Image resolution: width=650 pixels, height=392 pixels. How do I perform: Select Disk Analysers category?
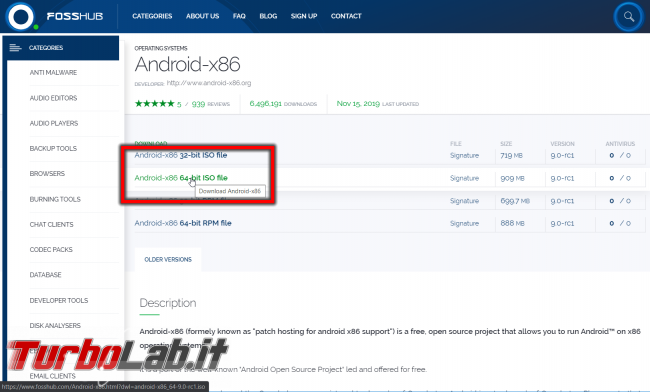tap(55, 326)
